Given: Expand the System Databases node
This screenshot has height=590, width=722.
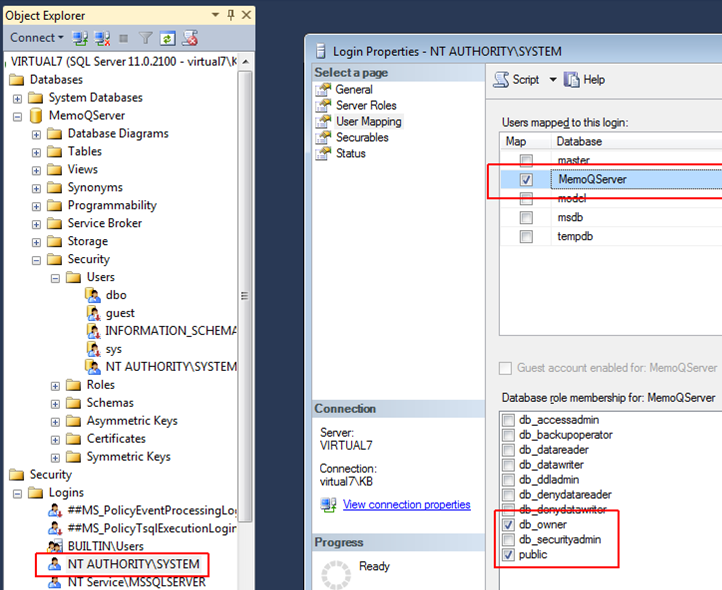Looking at the screenshot, I should coord(17,98).
